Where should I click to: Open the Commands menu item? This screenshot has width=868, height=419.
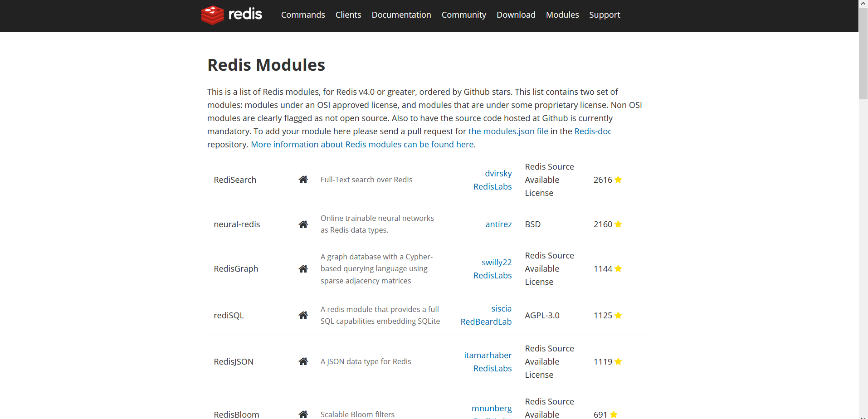pyautogui.click(x=303, y=15)
